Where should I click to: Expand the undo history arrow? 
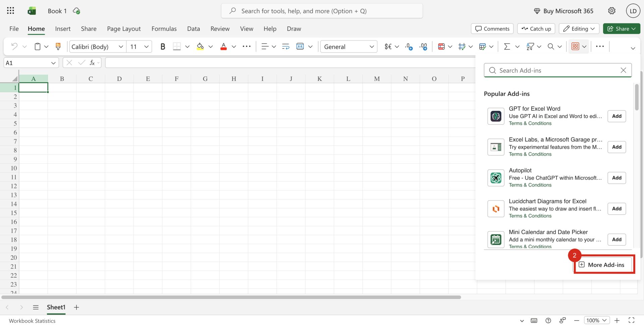coord(24,47)
